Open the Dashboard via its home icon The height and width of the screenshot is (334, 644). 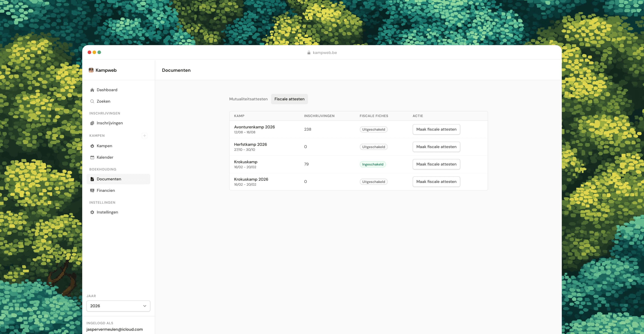tap(92, 90)
